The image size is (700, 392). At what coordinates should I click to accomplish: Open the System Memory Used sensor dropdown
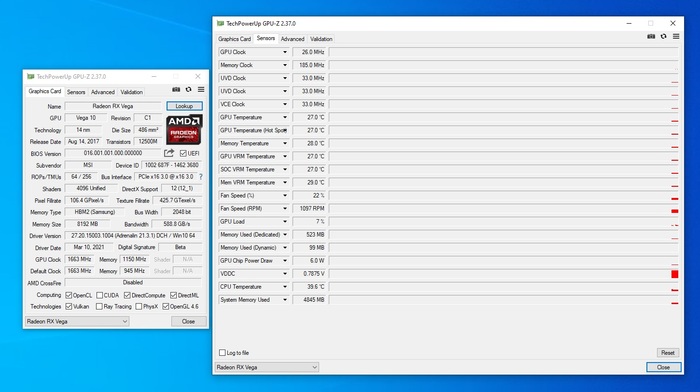tap(285, 300)
